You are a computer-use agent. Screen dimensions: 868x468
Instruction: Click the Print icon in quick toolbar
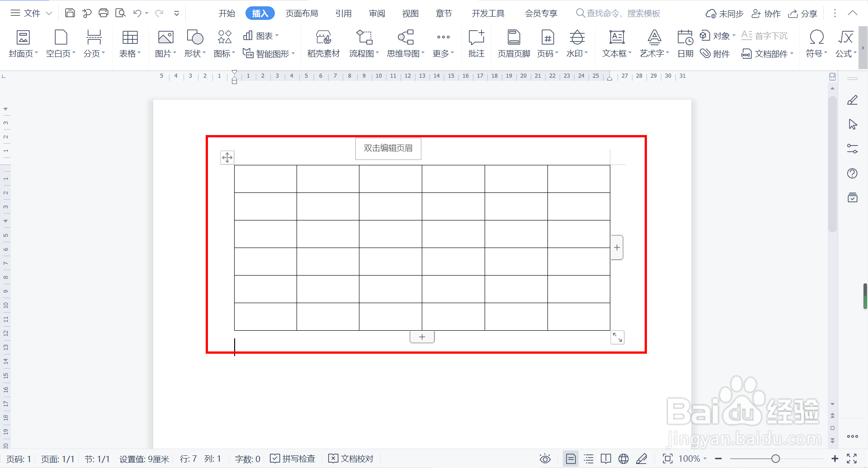tap(104, 13)
